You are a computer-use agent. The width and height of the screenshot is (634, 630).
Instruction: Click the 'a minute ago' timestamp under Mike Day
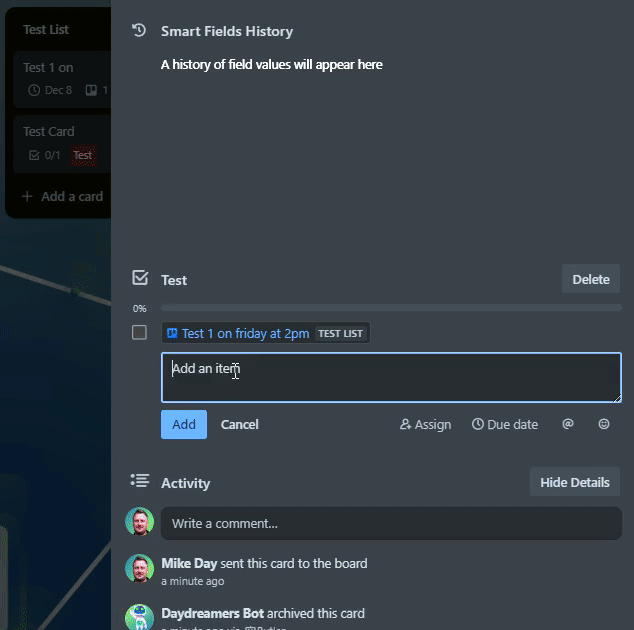(193, 581)
